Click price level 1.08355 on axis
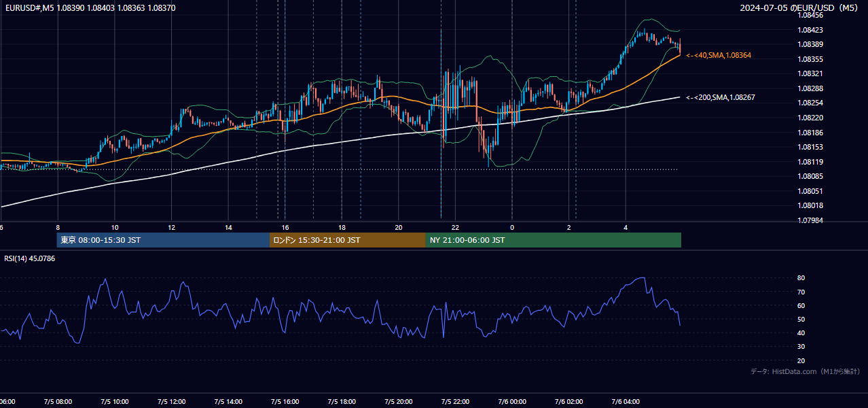 click(810, 59)
